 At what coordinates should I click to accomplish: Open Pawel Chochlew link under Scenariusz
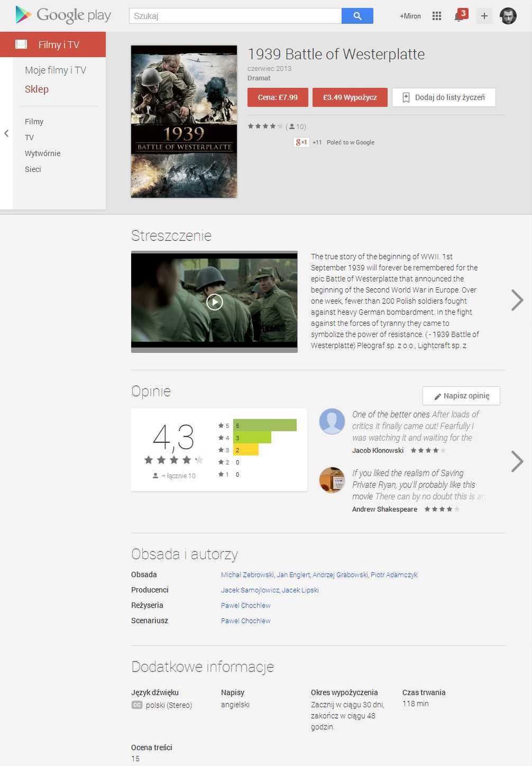(x=245, y=621)
